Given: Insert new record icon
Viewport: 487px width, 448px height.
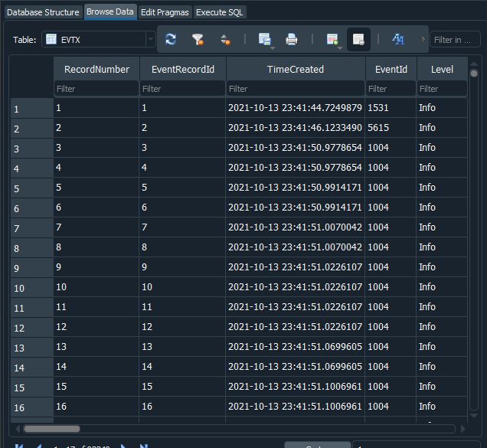Looking at the screenshot, I should (332, 40).
